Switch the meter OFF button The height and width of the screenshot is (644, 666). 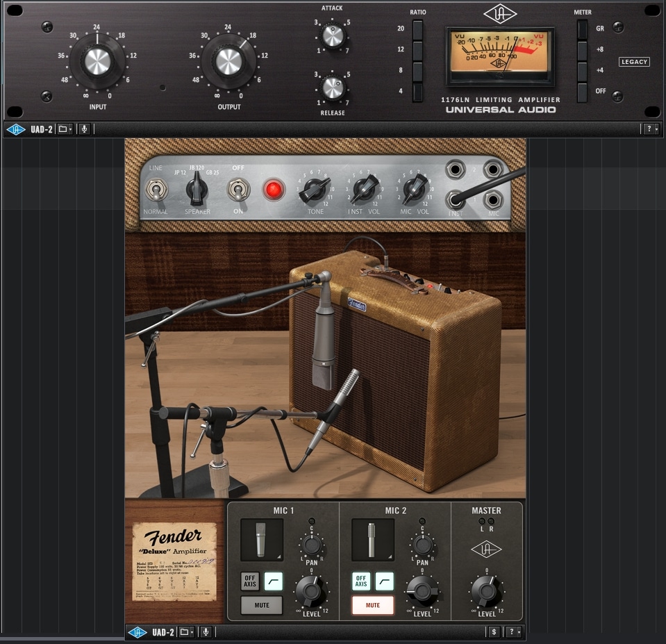[582, 92]
